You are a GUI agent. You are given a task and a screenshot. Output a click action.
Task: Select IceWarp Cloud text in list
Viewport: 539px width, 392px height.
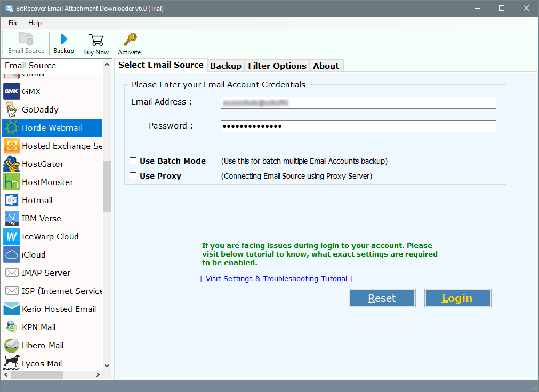[50, 237]
